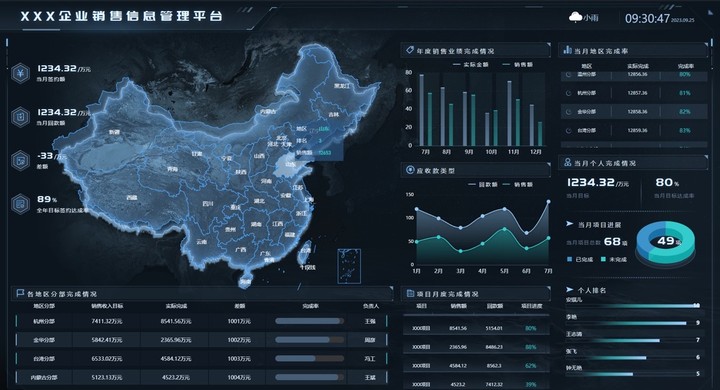Click the spinner icon in 杭州分部 81% row

click(x=568, y=93)
